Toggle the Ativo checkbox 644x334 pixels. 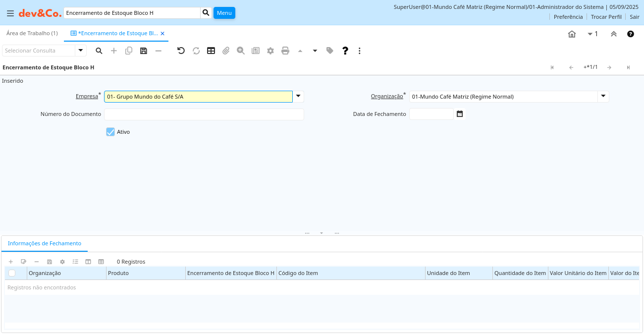click(x=110, y=132)
